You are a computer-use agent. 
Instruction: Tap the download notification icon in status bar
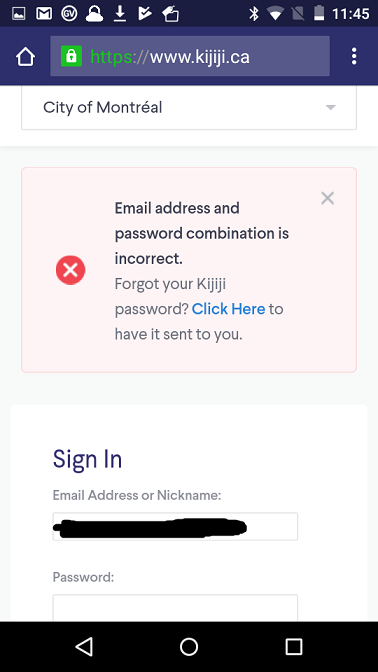[x=120, y=14]
